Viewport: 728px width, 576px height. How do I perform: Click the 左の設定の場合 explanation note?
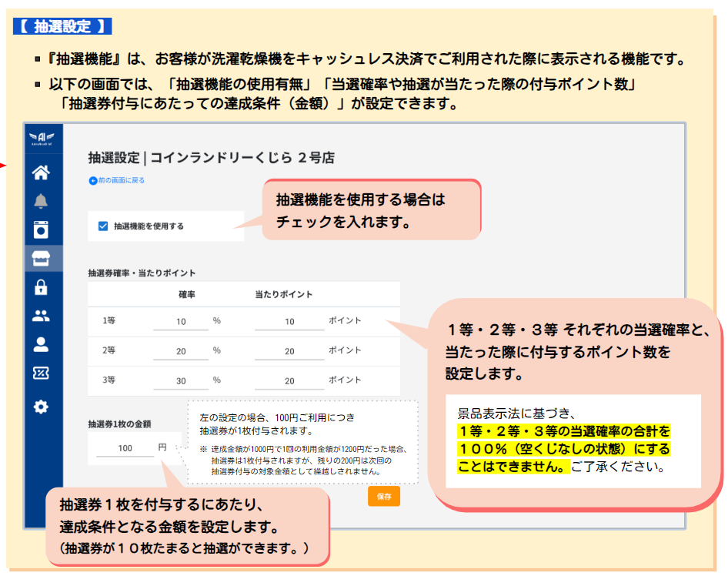click(302, 444)
